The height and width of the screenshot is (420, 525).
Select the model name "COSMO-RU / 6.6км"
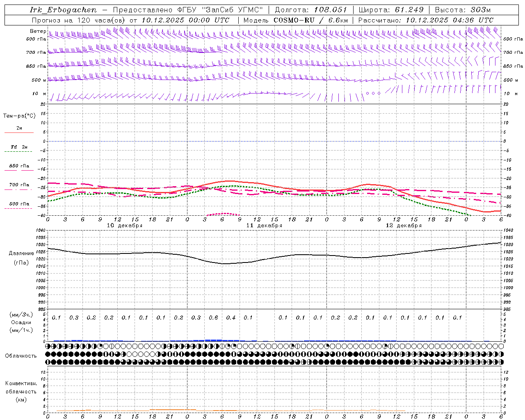311,20
